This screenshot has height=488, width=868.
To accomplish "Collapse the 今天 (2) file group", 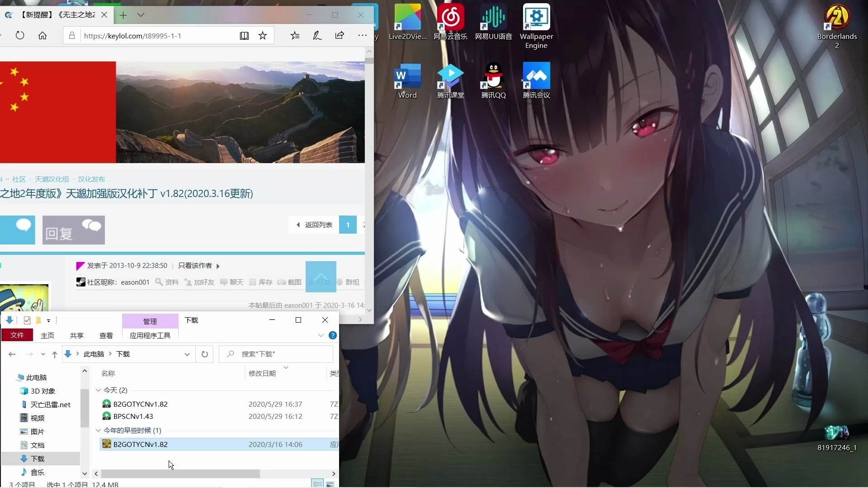I will [x=99, y=390].
